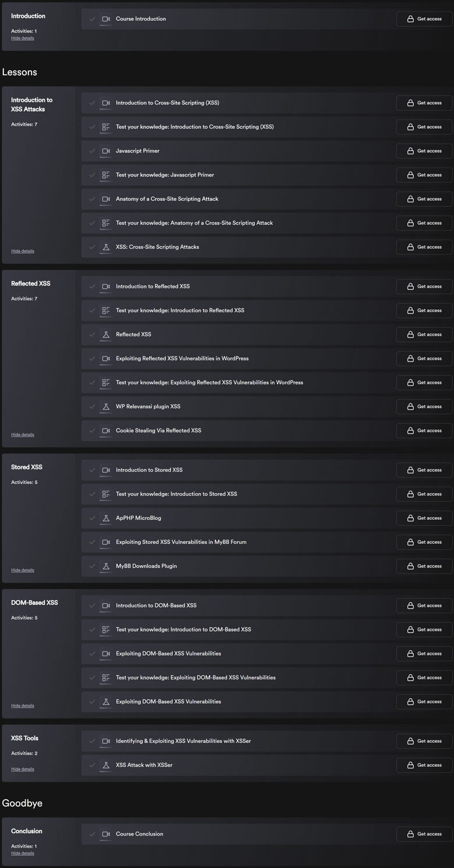
Task: Collapse the Stored XSS section details
Action: pyautogui.click(x=23, y=570)
